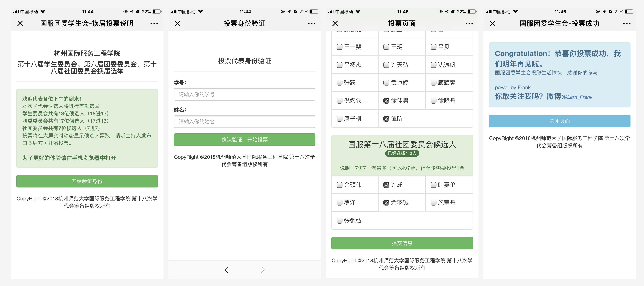This screenshot has height=286, width=644.
Task: Close the 换届投票说明 page with X
Action: tap(20, 23)
